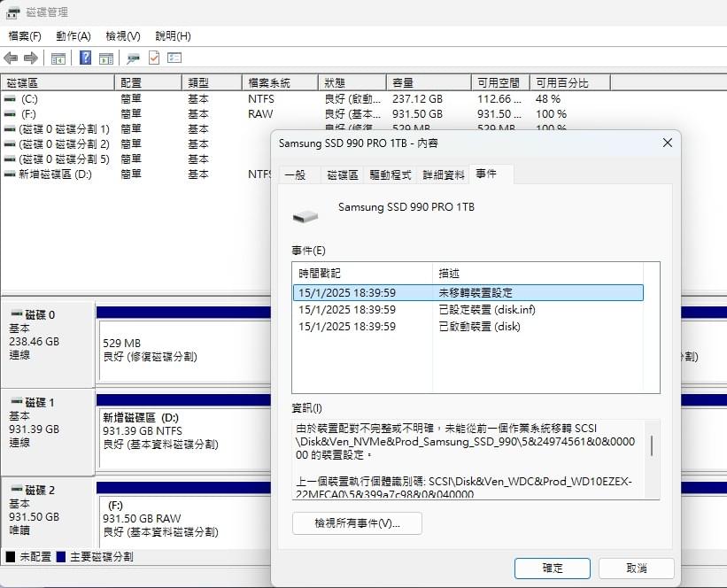Open the 檔案(F) menu
The width and height of the screenshot is (727, 588).
(x=25, y=36)
